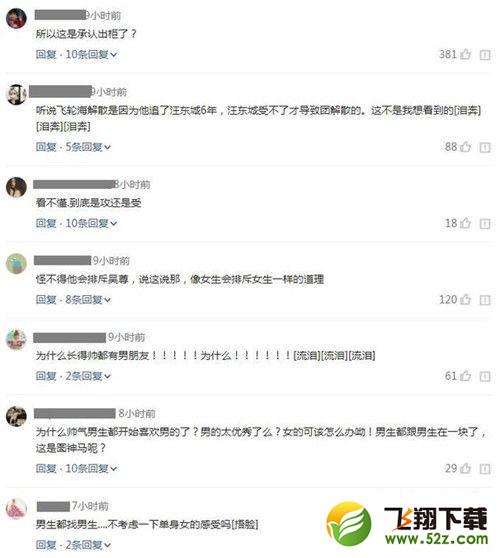Thumbs-up the comment with 61 likes

[465, 376]
